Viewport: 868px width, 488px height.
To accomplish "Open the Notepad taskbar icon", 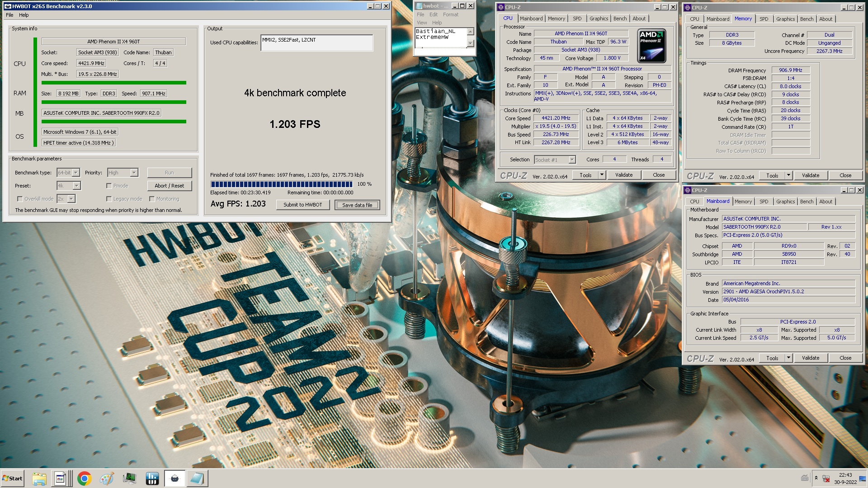I will click(197, 479).
